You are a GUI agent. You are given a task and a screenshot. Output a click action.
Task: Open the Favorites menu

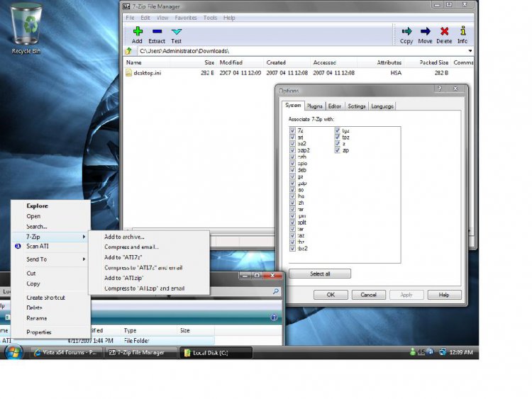click(x=186, y=18)
